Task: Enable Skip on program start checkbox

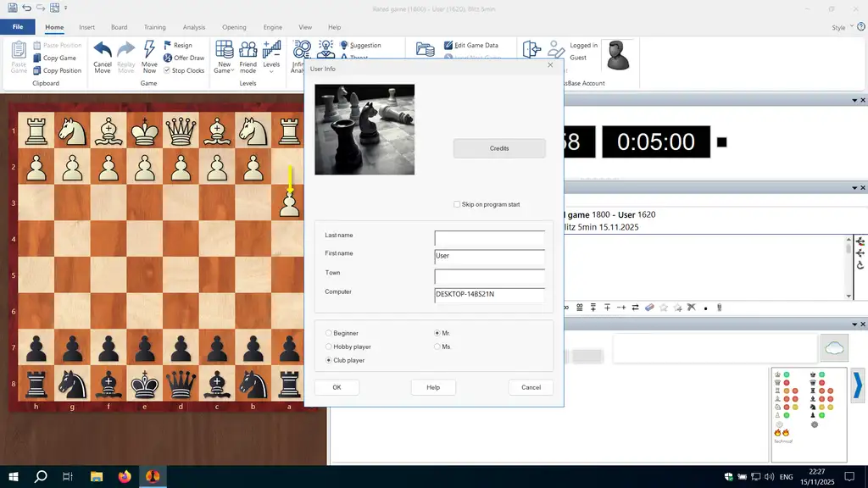Action: 457,204
